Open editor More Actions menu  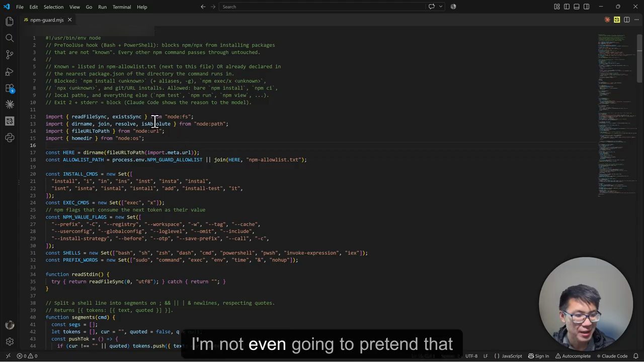[x=636, y=20]
